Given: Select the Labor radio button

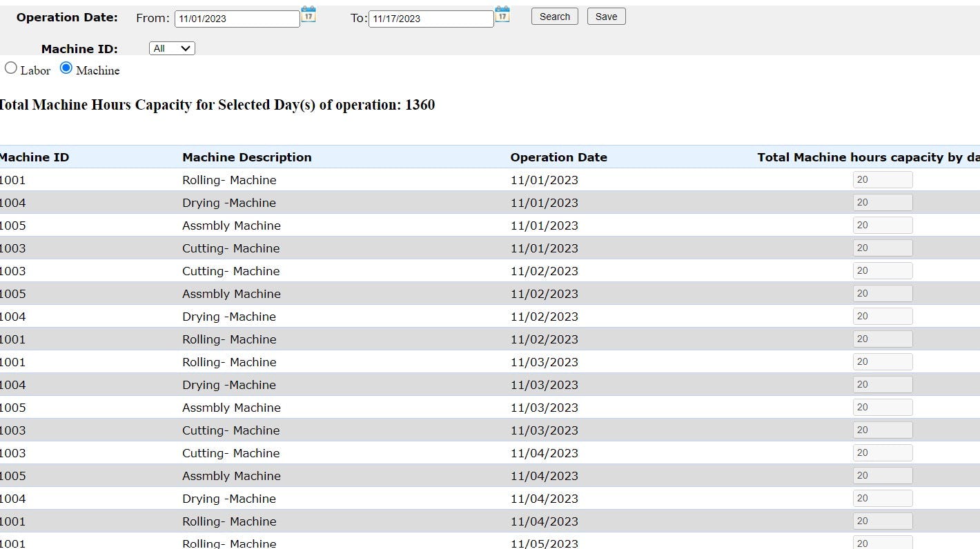Looking at the screenshot, I should coord(10,68).
